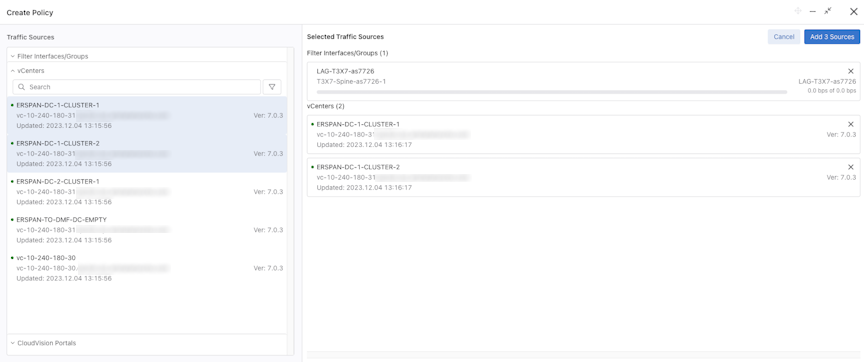The image size is (864, 362).
Task: Minimize the Create Policy dialog
Action: point(813,12)
